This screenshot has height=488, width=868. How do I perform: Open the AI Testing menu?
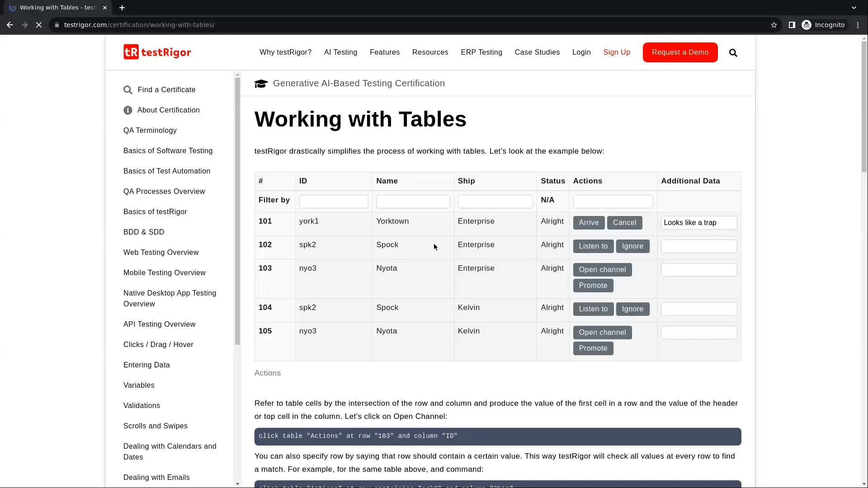(341, 52)
